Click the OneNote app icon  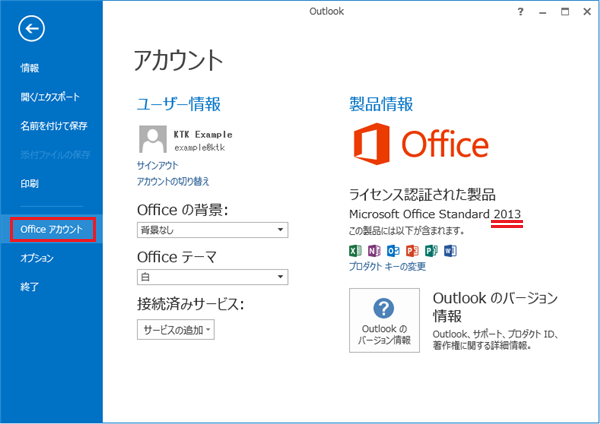coord(374,251)
